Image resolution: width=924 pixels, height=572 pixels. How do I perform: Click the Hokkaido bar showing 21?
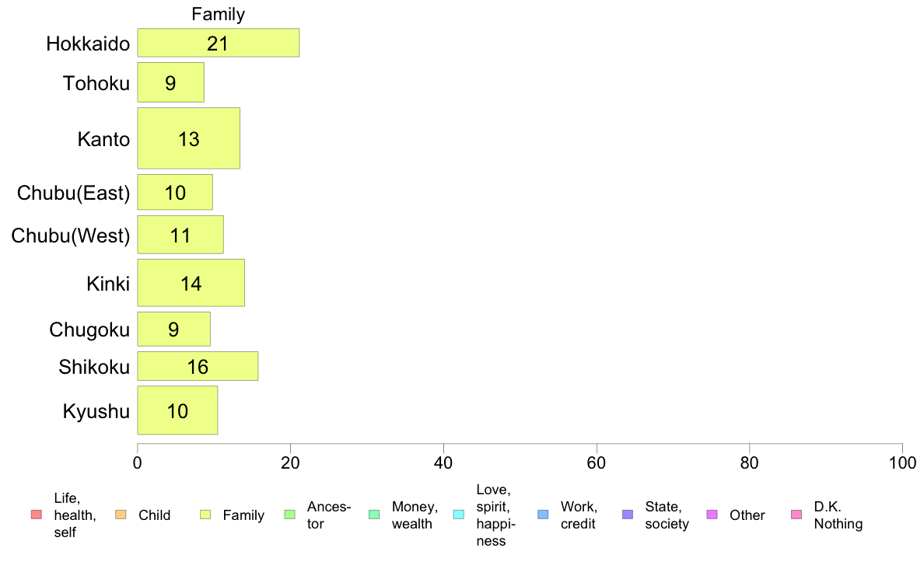tap(218, 43)
